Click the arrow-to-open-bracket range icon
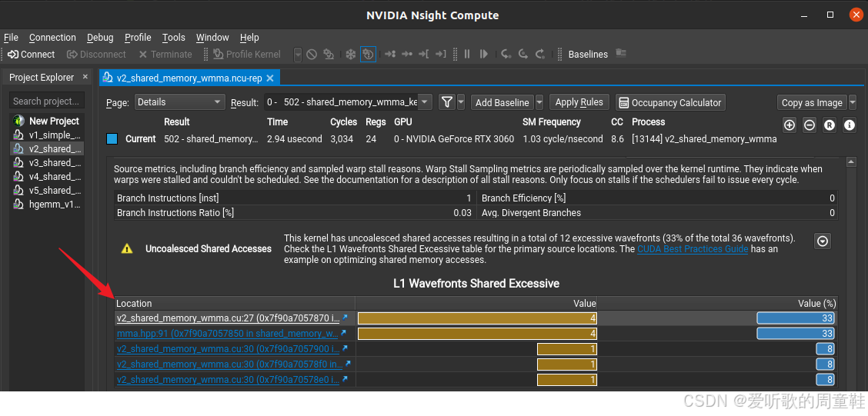868x416 pixels. tap(423, 55)
